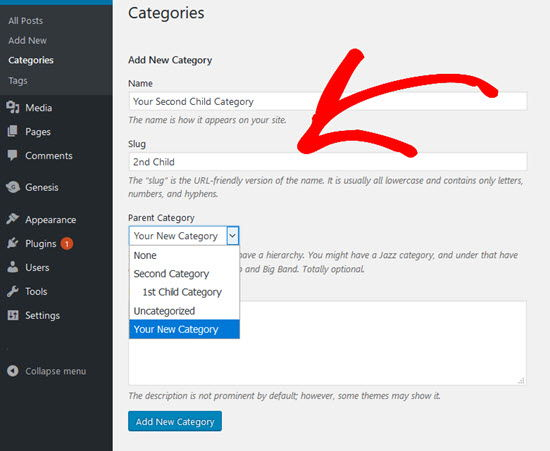Image resolution: width=550 pixels, height=451 pixels.
Task: Open the Pages menu
Action: [38, 132]
